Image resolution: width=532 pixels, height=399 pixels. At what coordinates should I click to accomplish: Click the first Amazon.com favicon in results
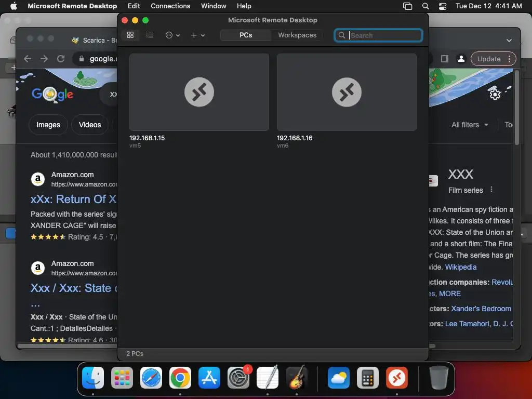point(38,179)
